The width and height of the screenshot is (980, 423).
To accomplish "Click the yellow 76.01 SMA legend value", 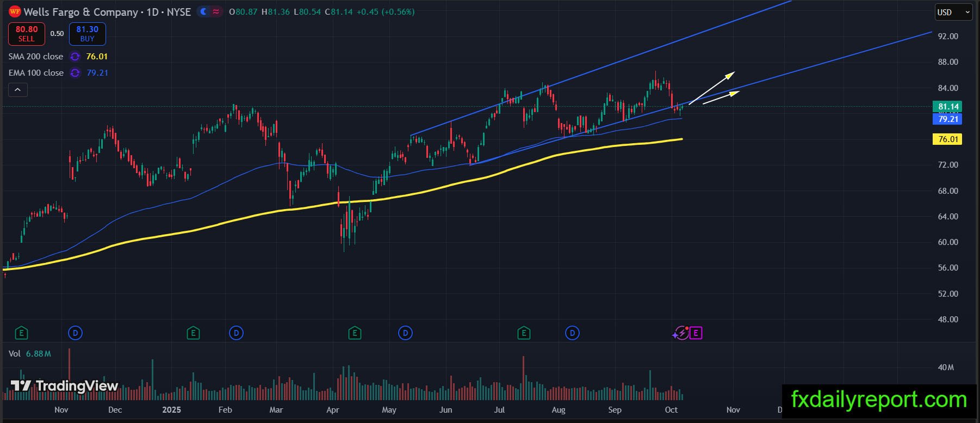I will click(x=97, y=57).
